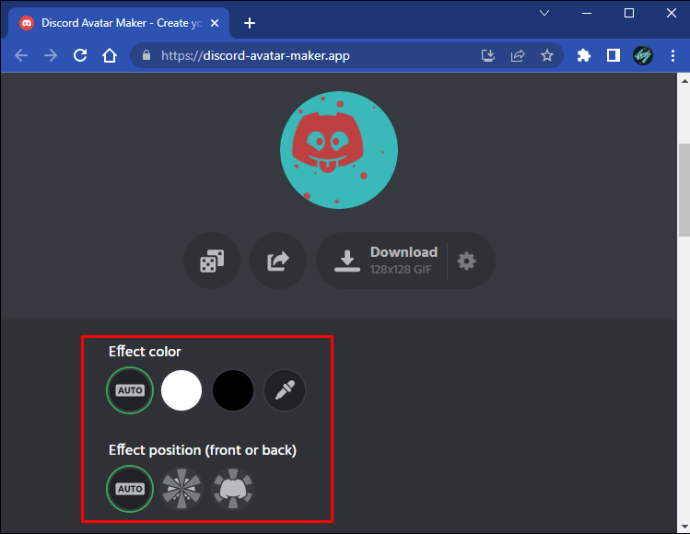
Task: Go back to previous page
Action: pos(21,55)
